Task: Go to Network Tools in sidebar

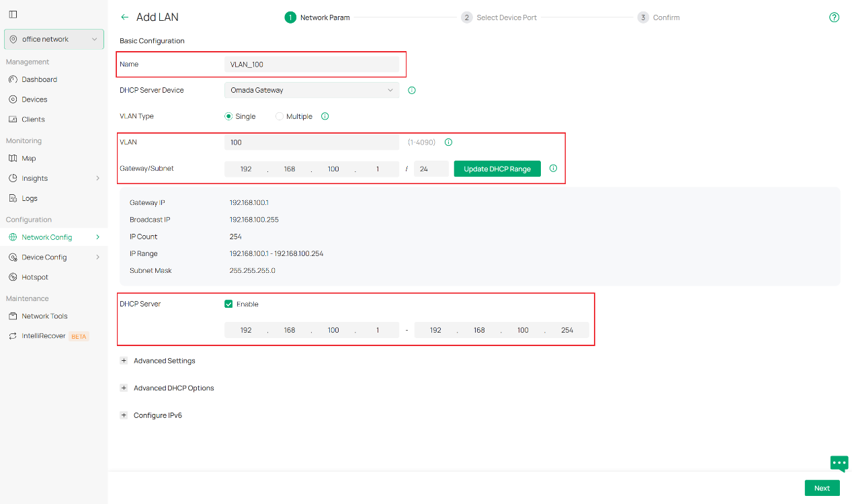Action: click(x=44, y=316)
